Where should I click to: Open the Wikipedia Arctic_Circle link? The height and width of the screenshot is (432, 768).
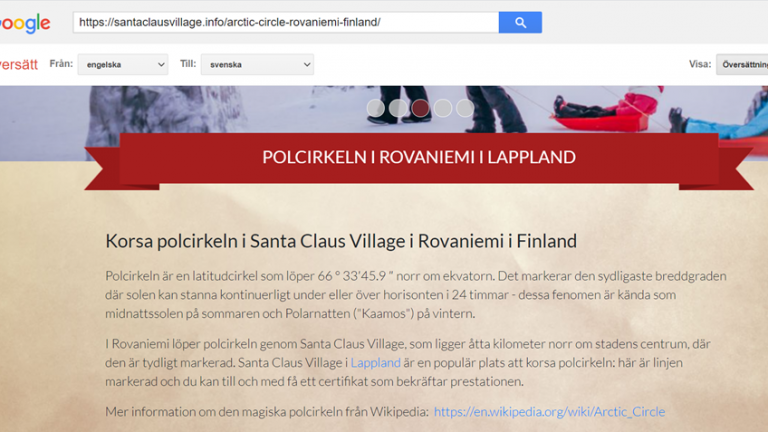tap(550, 411)
